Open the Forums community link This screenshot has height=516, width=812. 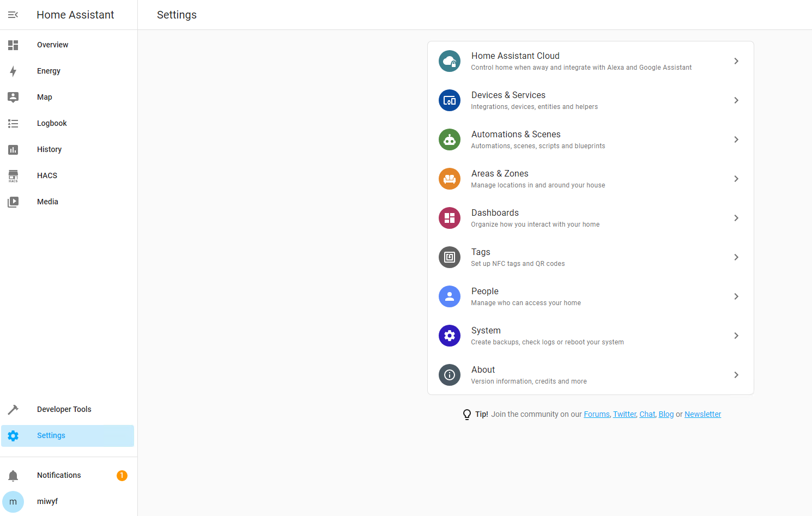[x=596, y=414]
